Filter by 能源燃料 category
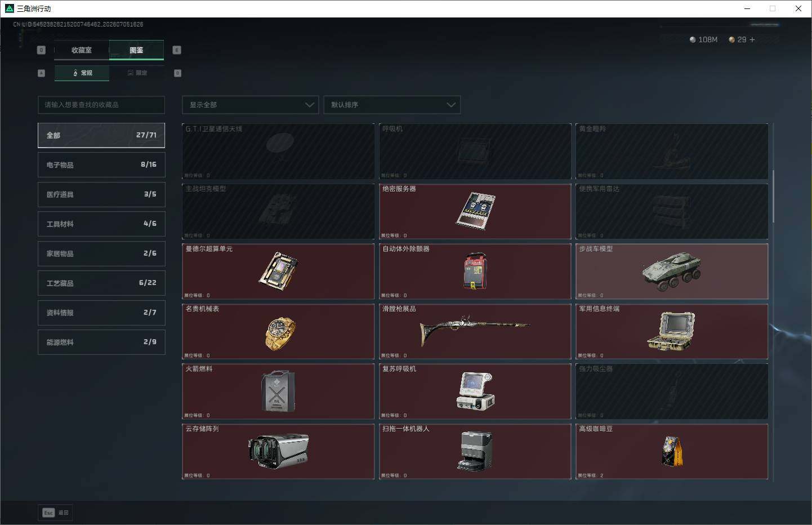Screen dimensions: 812x525 101,342
